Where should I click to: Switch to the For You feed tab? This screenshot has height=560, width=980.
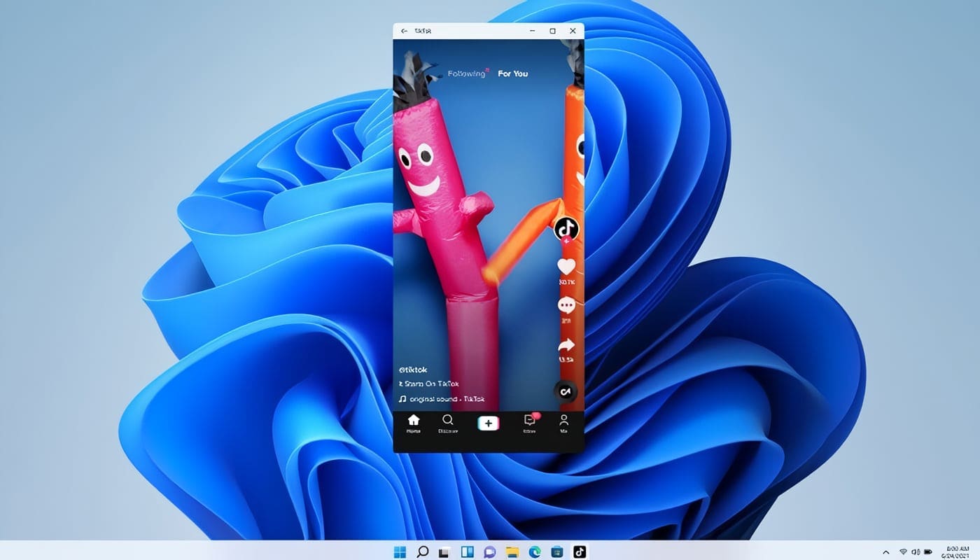click(513, 73)
